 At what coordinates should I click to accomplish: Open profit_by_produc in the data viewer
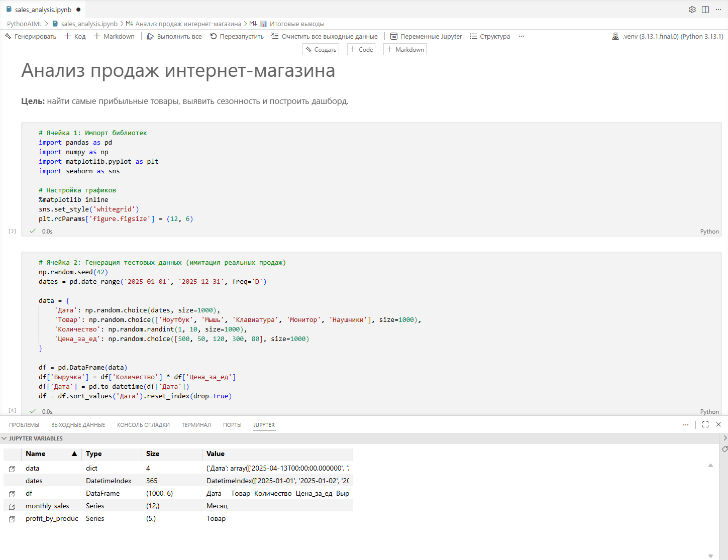point(12,519)
